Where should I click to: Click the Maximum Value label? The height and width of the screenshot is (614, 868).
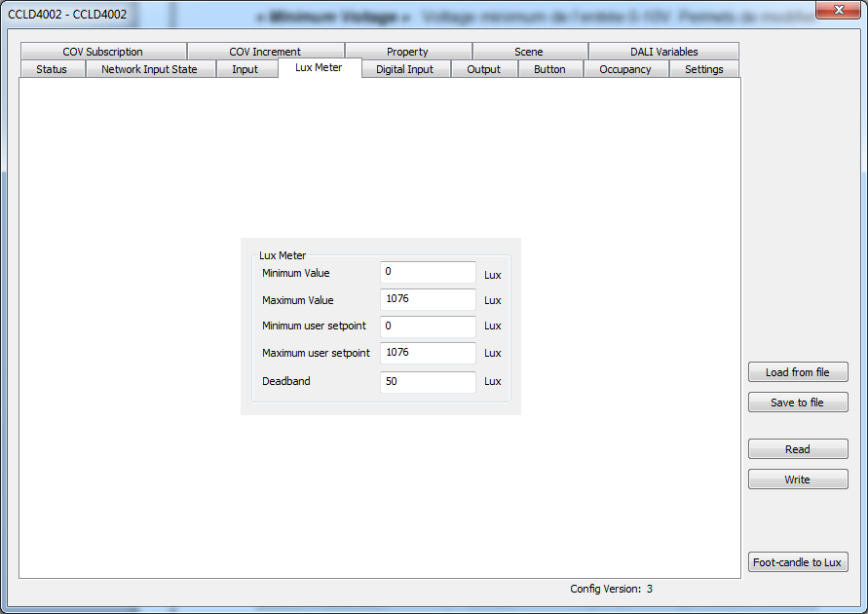[298, 300]
